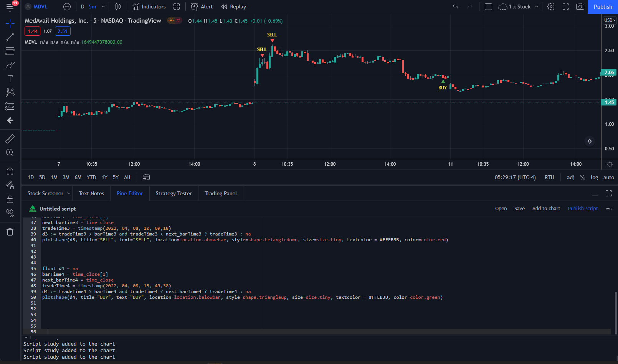Open the USD currency dropdown
618x364 pixels.
(x=610, y=20)
